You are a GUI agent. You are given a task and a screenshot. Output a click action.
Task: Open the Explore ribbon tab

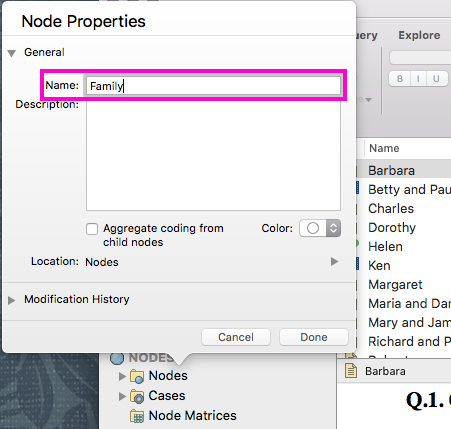(419, 35)
